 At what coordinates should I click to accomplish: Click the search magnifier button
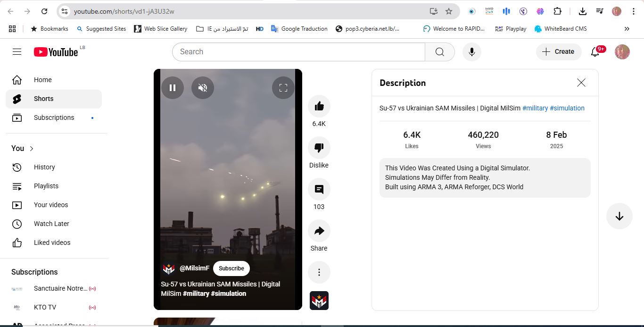coord(439,51)
